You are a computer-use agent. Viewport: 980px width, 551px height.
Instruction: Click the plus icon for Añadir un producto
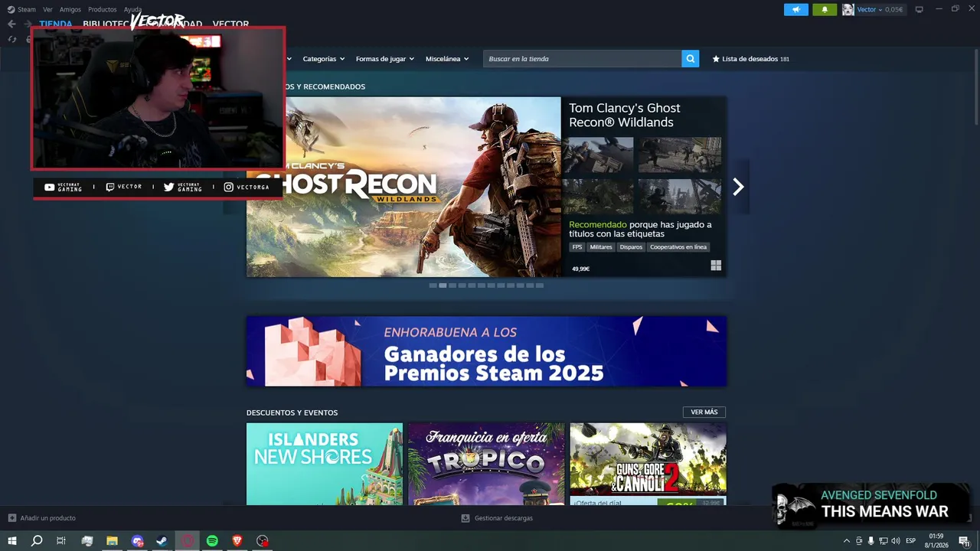12,518
